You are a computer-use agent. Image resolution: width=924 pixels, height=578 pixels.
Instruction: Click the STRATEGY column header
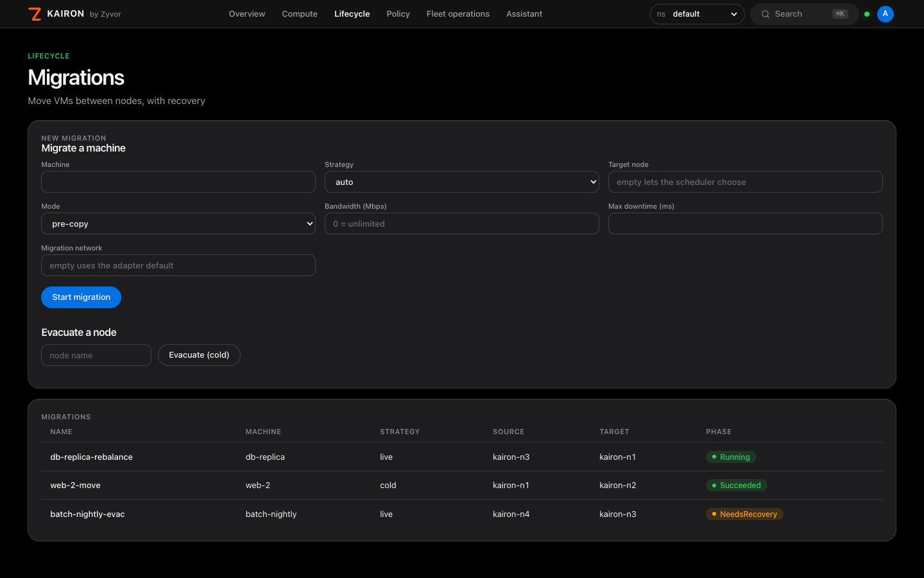click(400, 432)
